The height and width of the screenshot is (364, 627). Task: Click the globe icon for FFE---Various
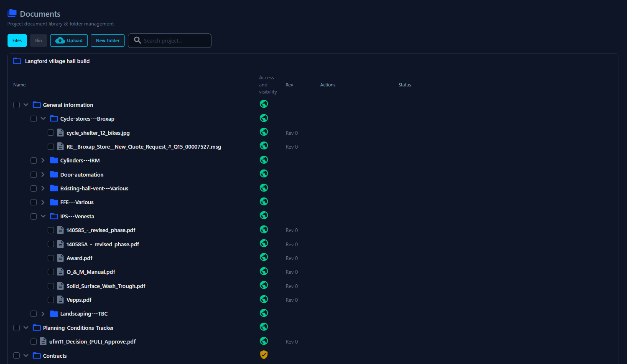[264, 201]
